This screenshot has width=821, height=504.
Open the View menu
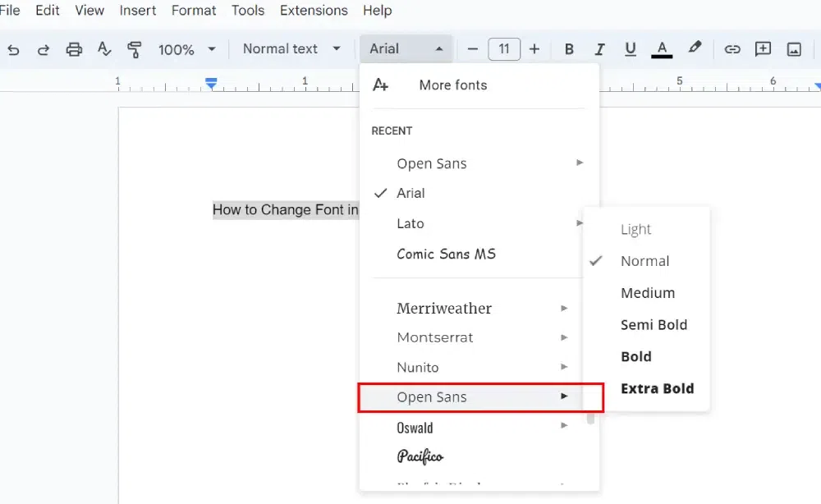click(x=89, y=11)
